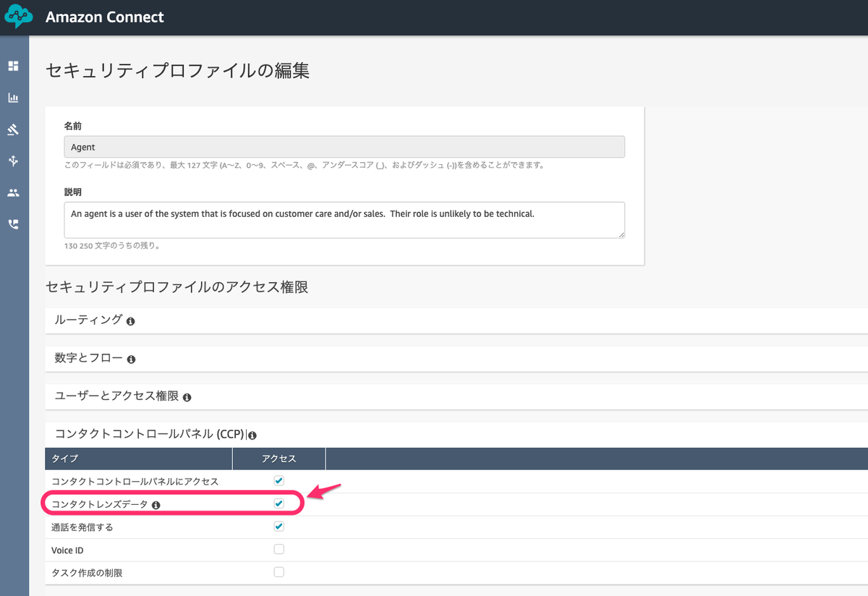Uncheck the コンタクトレンズデータ access checkbox

[278, 503]
